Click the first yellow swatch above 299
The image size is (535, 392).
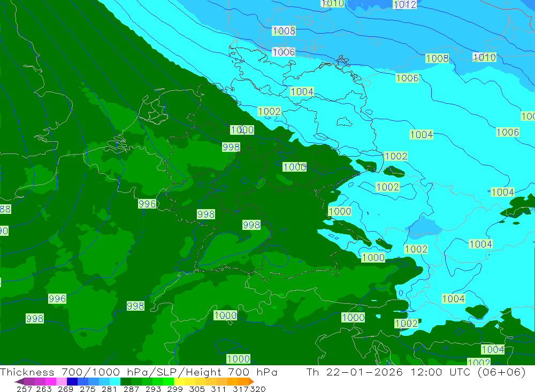pos(179,381)
